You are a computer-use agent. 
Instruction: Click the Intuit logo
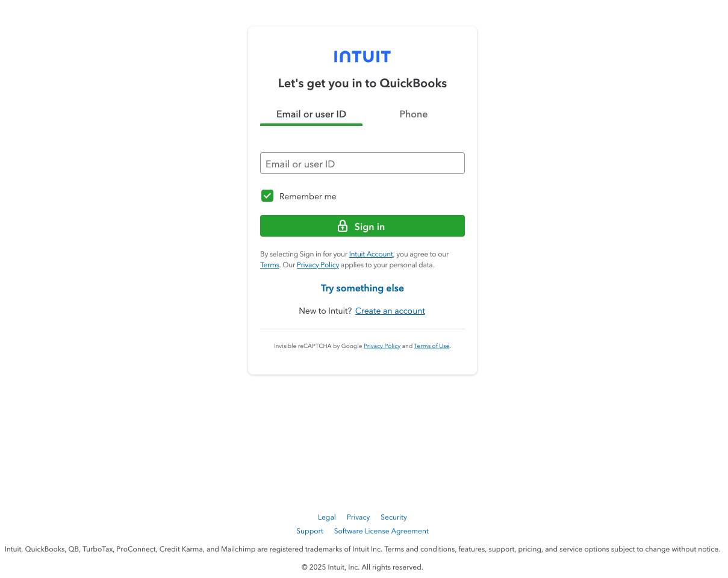[362, 57]
